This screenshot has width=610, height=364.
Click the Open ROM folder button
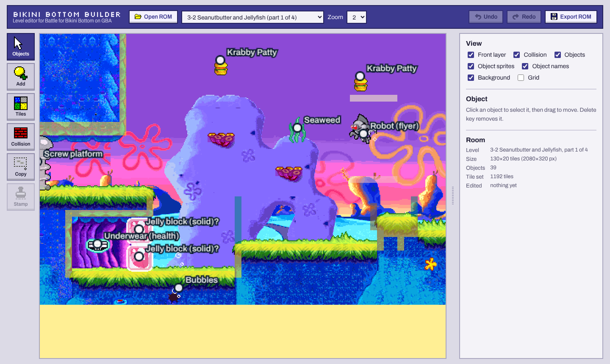(x=153, y=17)
